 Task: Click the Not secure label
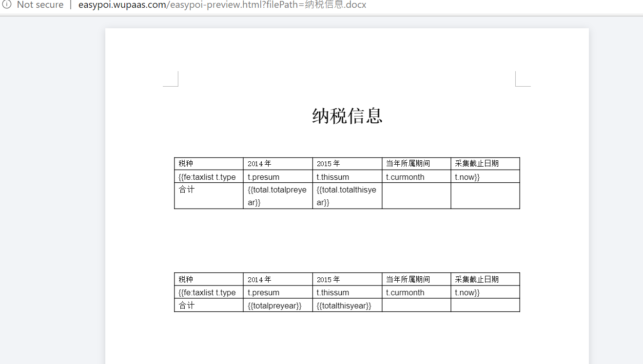40,5
